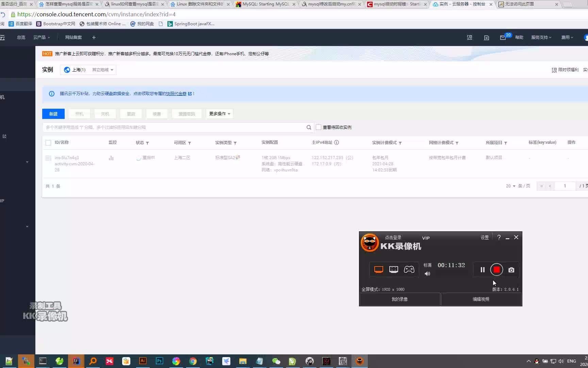Viewport: 588px width, 368px height.
Task: Filter by 可用区 column
Action: [x=190, y=143]
